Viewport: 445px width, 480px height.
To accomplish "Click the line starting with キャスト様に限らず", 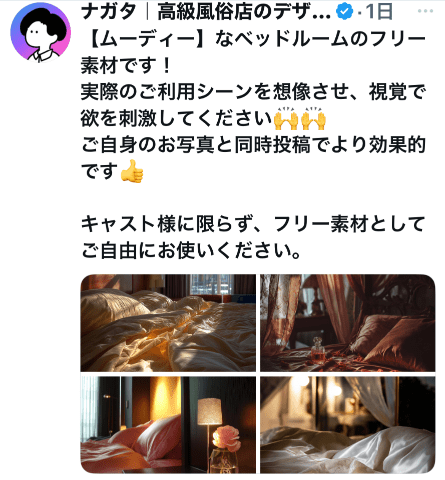I will [x=253, y=224].
